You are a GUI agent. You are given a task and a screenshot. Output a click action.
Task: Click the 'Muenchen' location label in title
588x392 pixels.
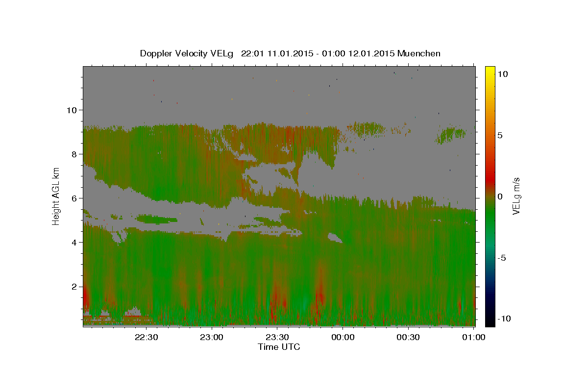click(x=419, y=53)
